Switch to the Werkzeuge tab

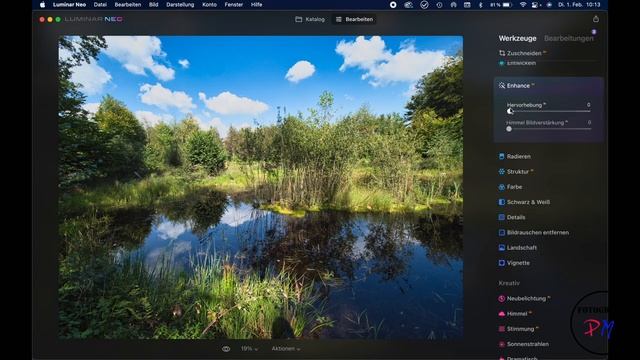pyautogui.click(x=517, y=38)
